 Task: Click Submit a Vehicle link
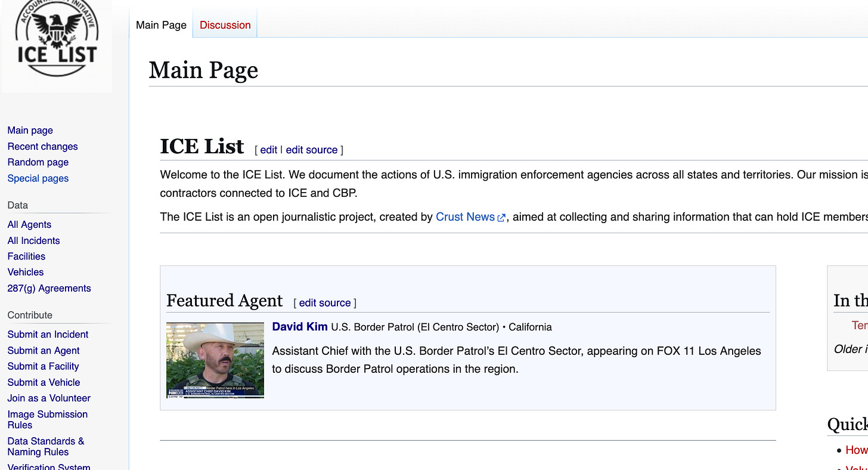[x=44, y=382]
